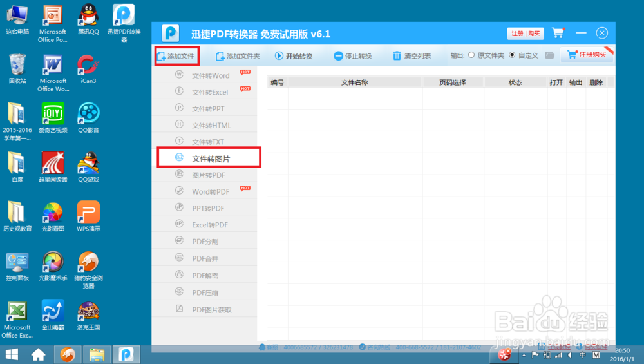644x364 pixels.
Task: Click the 文件名称 column header
Action: (x=355, y=82)
